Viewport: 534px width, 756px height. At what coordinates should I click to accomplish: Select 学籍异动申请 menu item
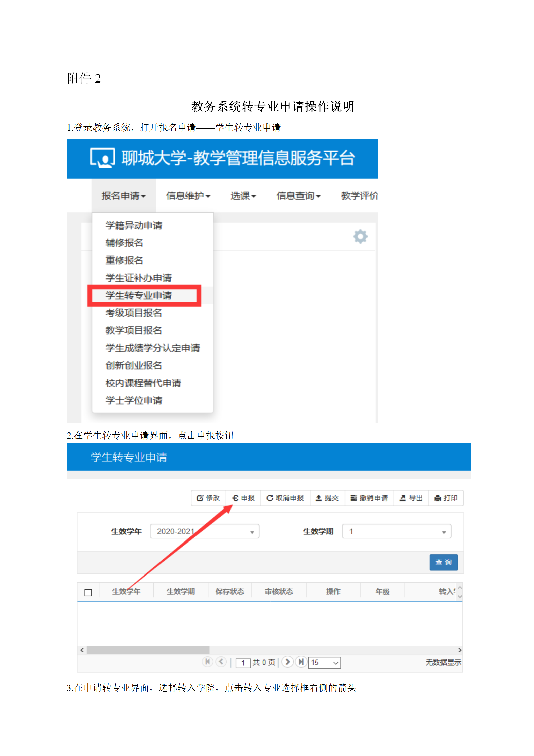[x=134, y=225]
